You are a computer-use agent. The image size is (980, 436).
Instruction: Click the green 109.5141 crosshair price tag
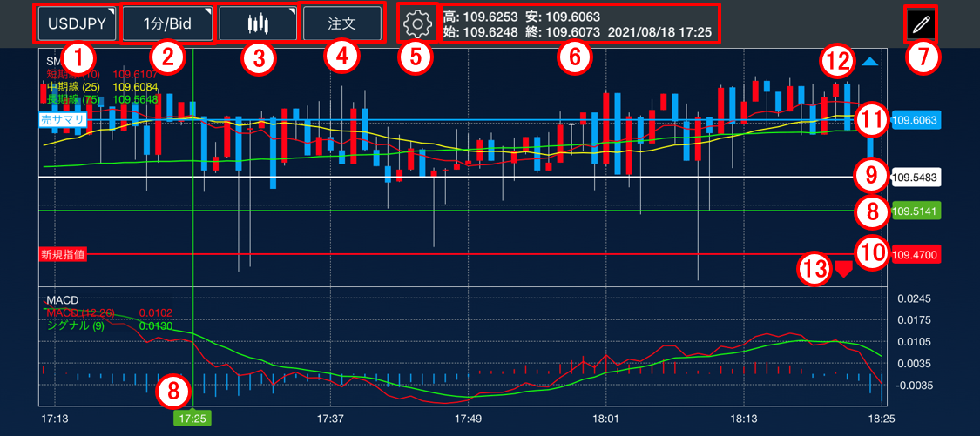(x=916, y=211)
